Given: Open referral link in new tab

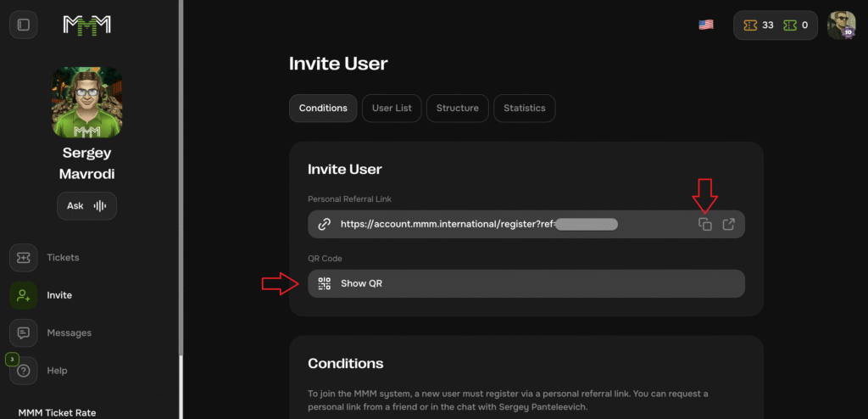Looking at the screenshot, I should [x=728, y=225].
